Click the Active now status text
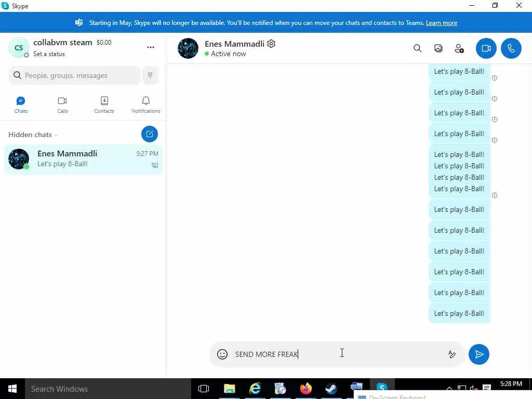 point(229,54)
